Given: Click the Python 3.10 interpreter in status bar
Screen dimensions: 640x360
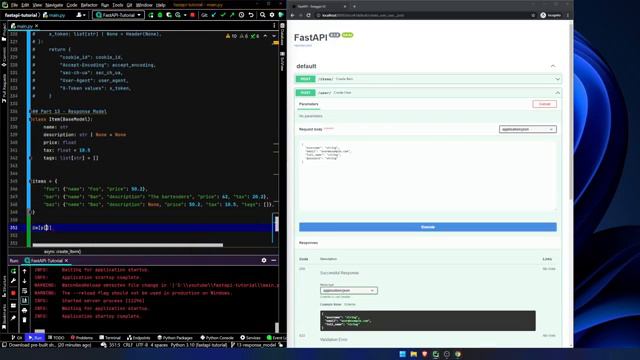Looking at the screenshot, I should click(x=199, y=345).
